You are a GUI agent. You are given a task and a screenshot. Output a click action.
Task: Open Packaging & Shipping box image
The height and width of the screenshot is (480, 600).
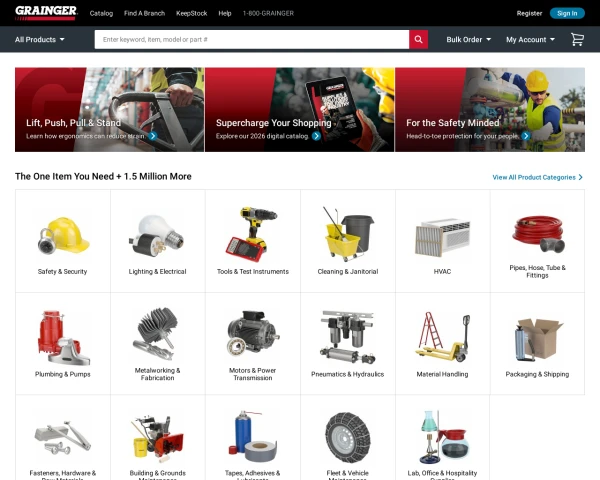coord(538,340)
